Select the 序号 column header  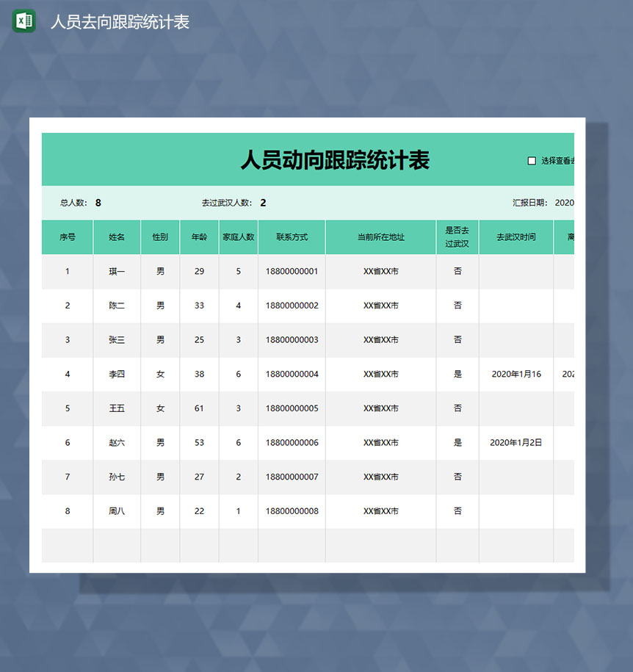pyautogui.click(x=67, y=236)
